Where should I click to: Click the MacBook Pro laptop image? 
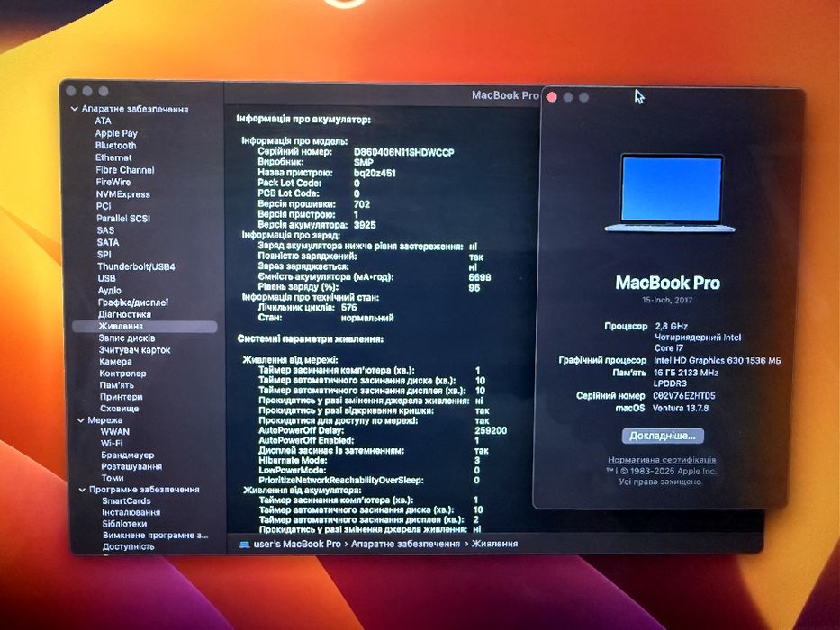pyautogui.click(x=670, y=193)
